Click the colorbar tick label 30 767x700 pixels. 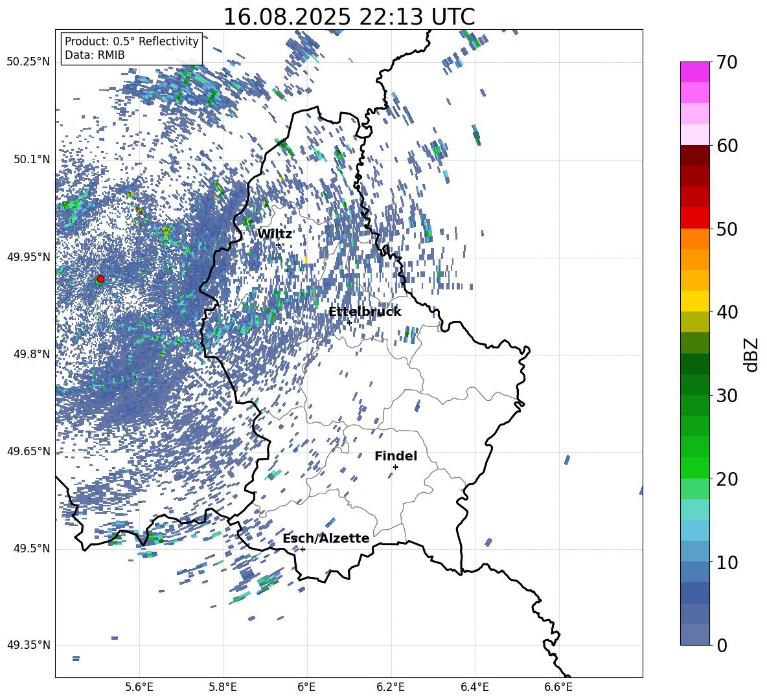(x=727, y=396)
